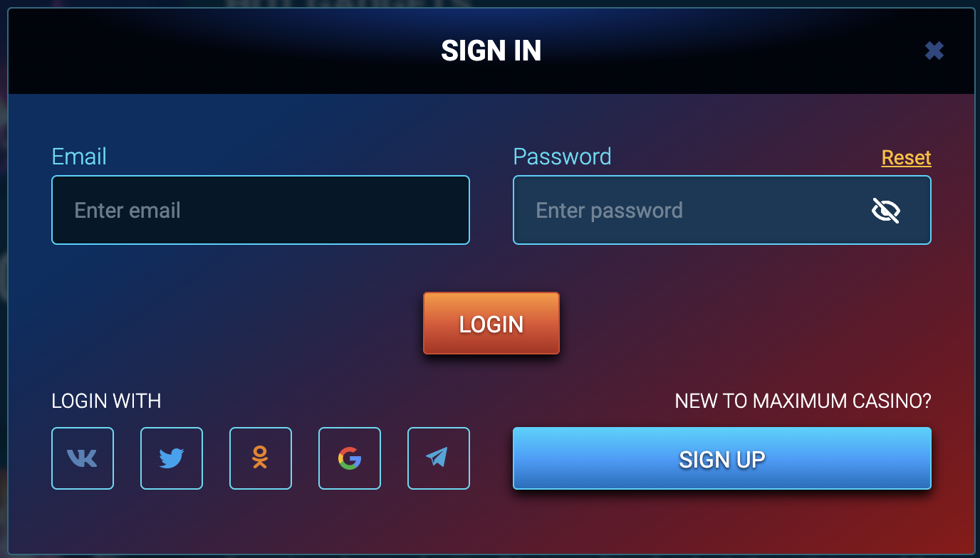
Task: Toggle password visibility with the eye icon
Action: point(886,211)
